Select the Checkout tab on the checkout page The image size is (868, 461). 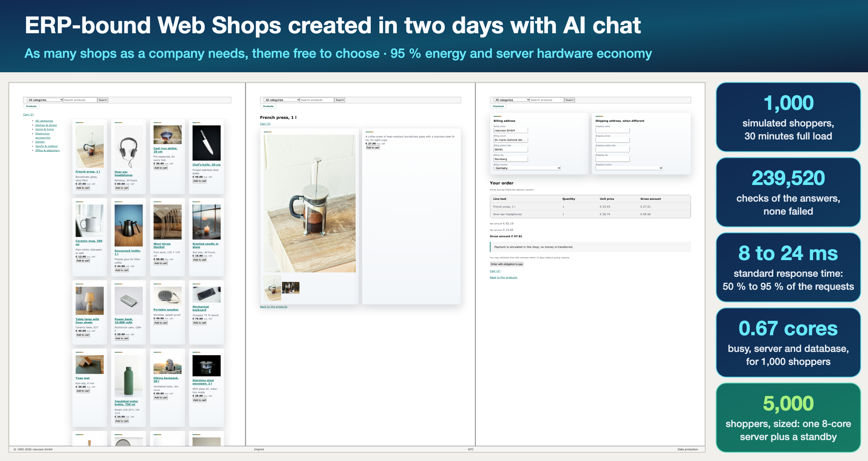498,106
